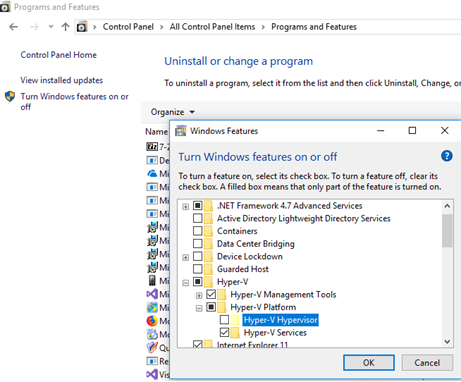Click the Cancel button
This screenshot has width=461, height=382.
[x=427, y=363]
